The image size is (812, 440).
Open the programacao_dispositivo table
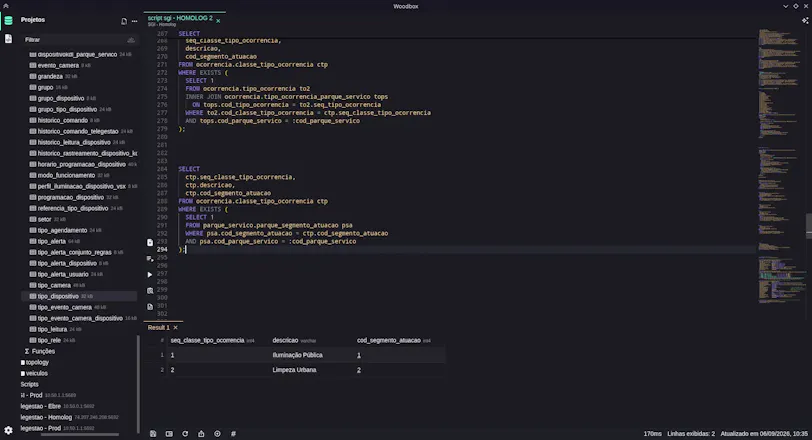[71, 198]
